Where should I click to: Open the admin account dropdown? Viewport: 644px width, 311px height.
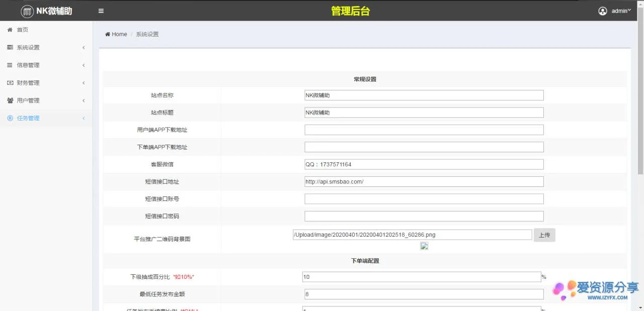click(x=621, y=11)
